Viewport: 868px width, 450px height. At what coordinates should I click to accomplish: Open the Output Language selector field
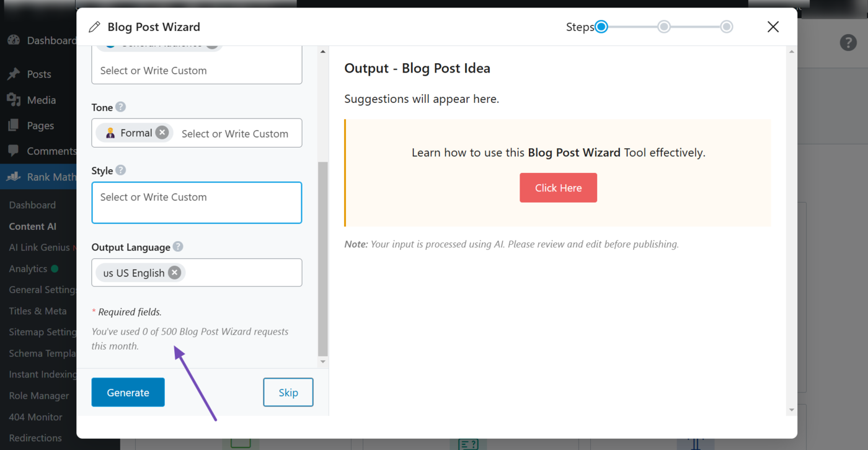click(x=197, y=273)
